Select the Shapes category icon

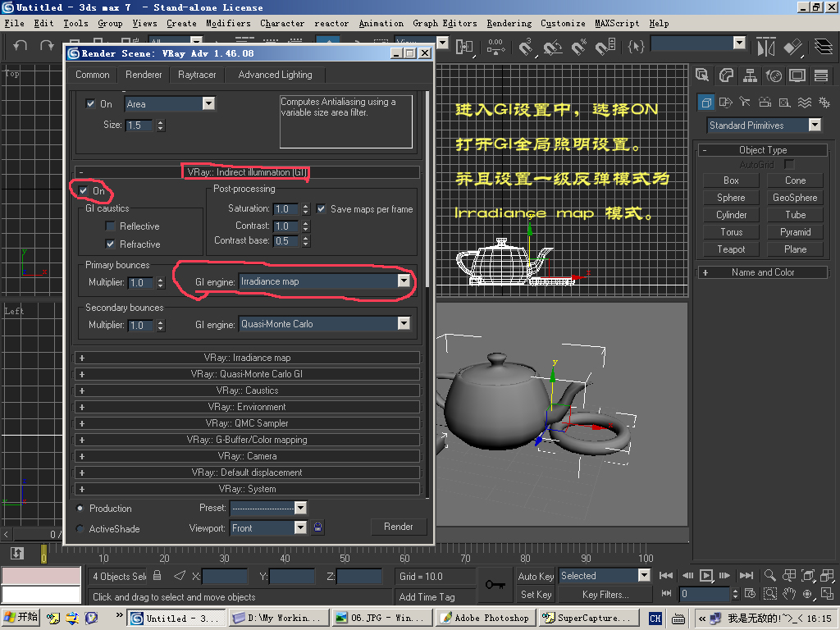pyautogui.click(x=726, y=102)
